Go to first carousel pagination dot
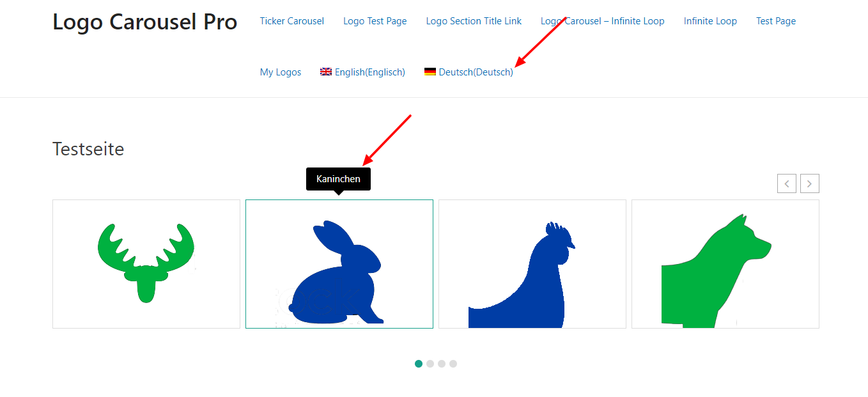Image resolution: width=868 pixels, height=397 pixels. (419, 364)
